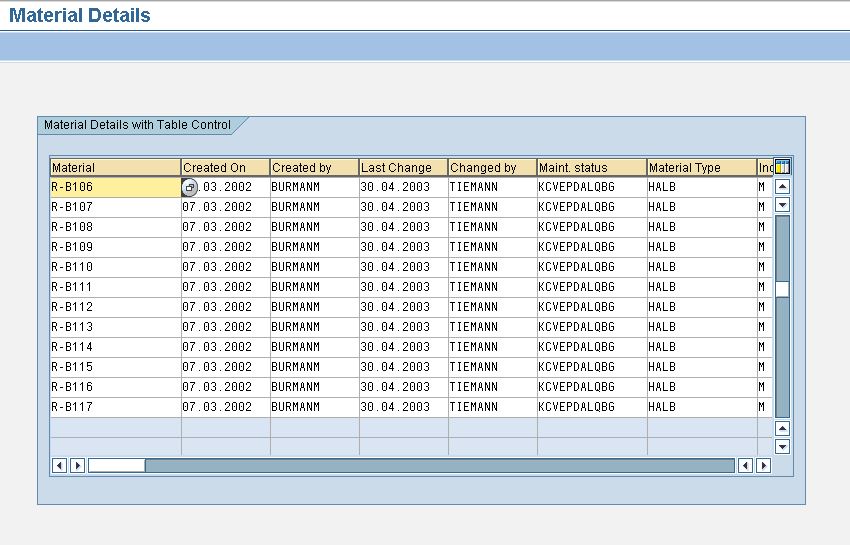Click the Created On date in row R-B113
This screenshot has height=545, width=850.
point(226,327)
